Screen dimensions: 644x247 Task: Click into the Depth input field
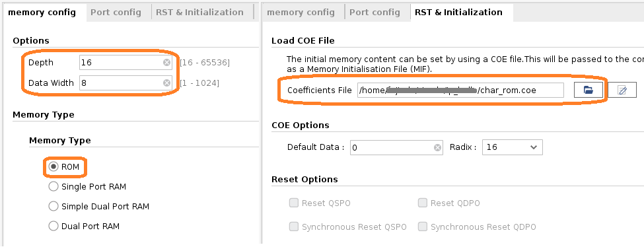pos(121,63)
